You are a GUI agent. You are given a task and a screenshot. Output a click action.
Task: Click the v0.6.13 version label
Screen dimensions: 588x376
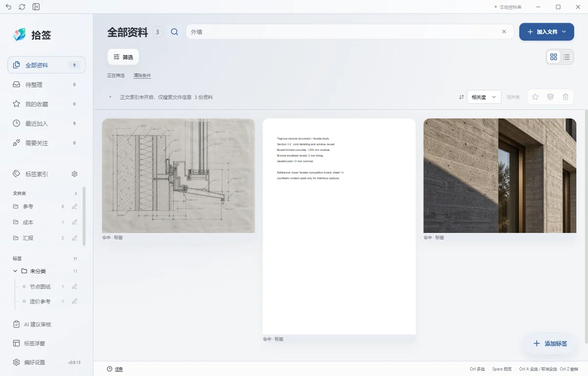(74, 362)
